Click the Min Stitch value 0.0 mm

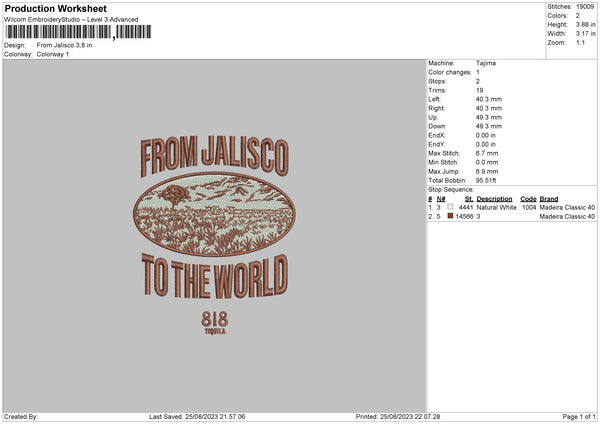point(487,162)
